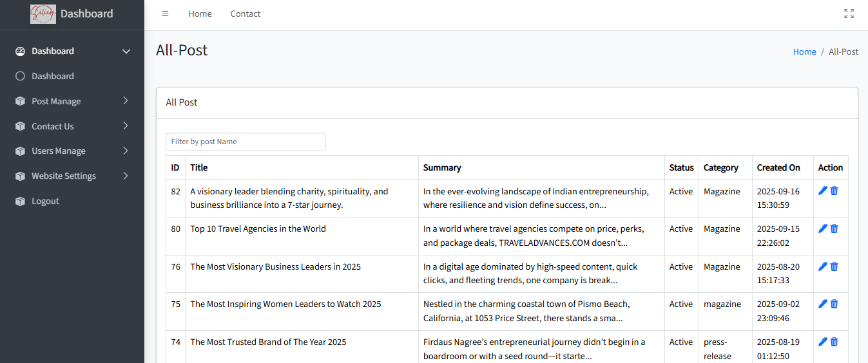The image size is (868, 363).
Task: Click the Filter by post Name field
Action: point(246,142)
